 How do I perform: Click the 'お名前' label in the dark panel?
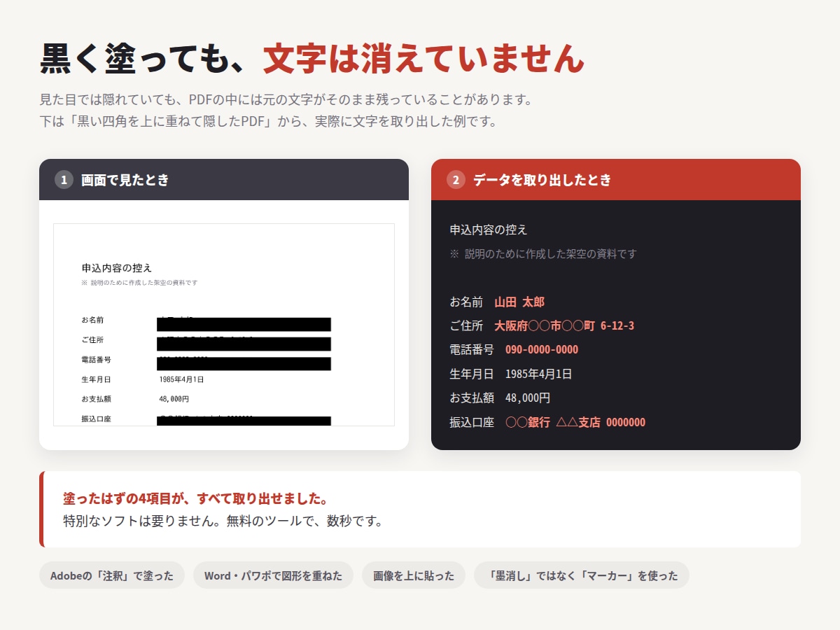pyautogui.click(x=466, y=302)
